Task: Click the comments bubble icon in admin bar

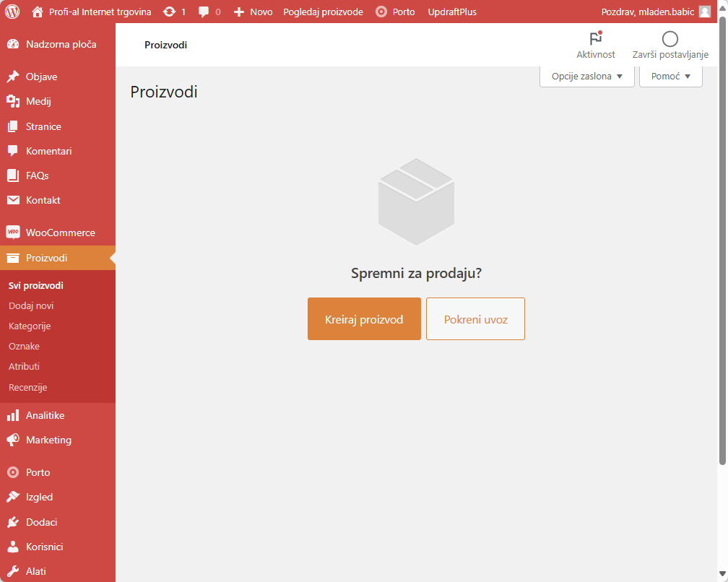Action: point(204,12)
